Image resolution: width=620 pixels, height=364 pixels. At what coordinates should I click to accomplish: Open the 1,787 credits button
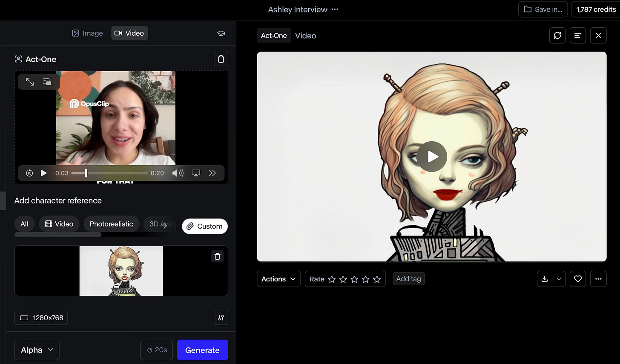pos(596,9)
